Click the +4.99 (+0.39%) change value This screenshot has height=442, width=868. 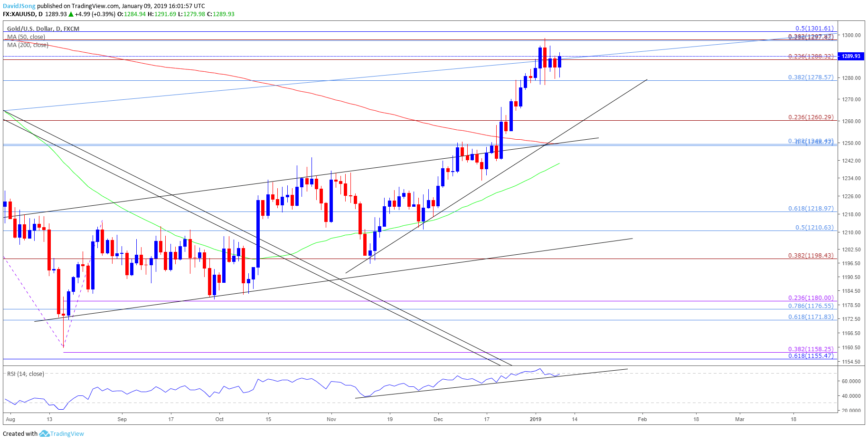[x=95, y=14]
